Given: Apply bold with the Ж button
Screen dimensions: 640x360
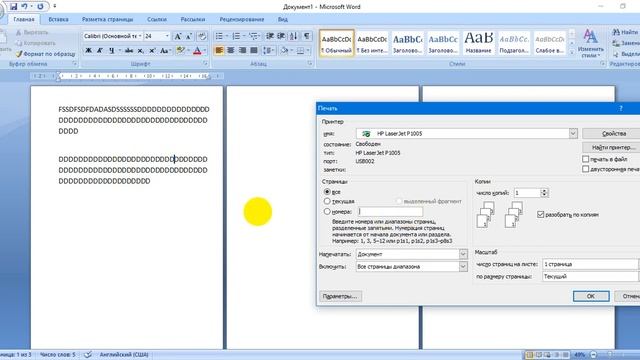Looking at the screenshot, I should (x=88, y=51).
